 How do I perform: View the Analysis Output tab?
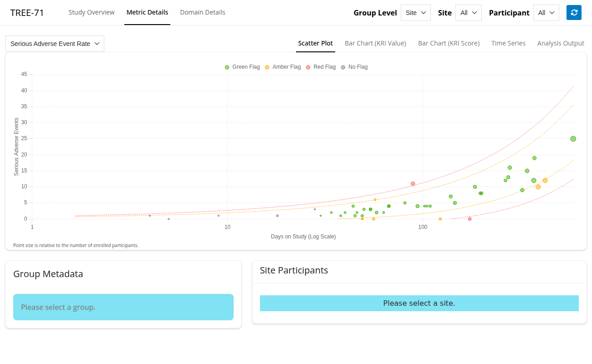click(x=561, y=43)
